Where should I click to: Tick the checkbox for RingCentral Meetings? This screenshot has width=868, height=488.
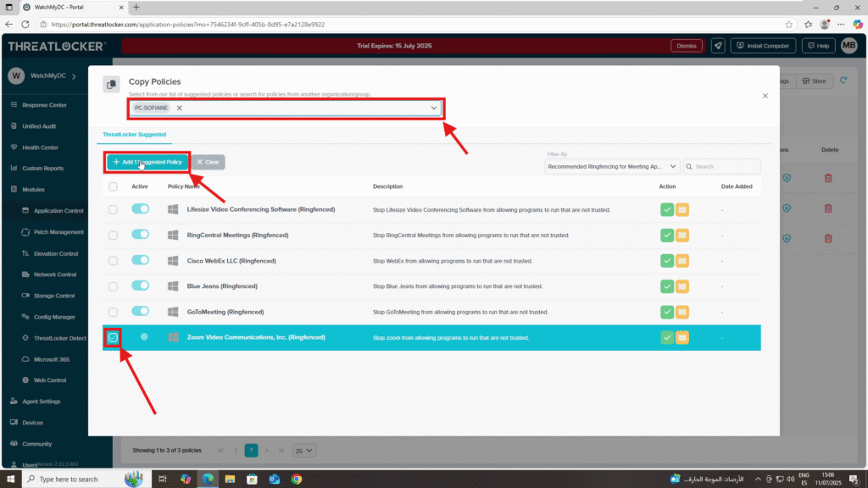(113, 236)
